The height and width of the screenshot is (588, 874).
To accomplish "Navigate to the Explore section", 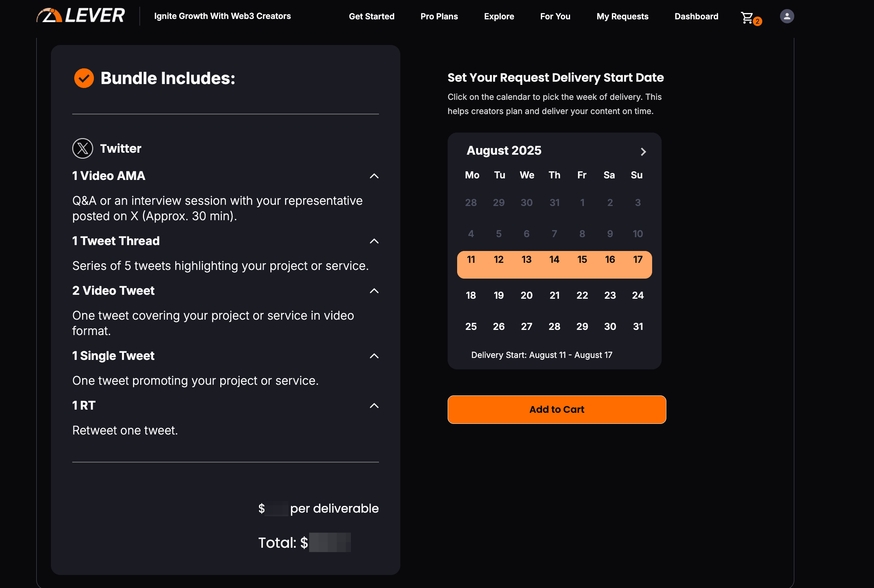I will click(x=499, y=16).
